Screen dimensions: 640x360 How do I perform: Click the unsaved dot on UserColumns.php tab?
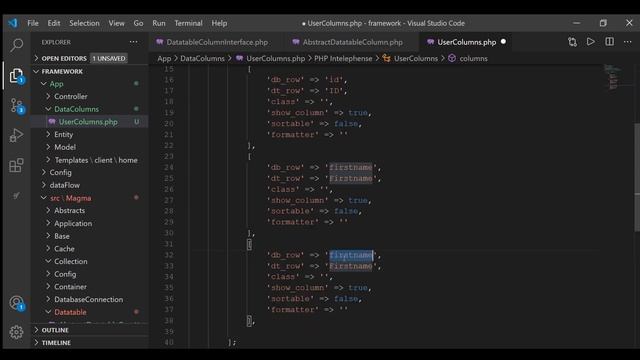(503, 42)
